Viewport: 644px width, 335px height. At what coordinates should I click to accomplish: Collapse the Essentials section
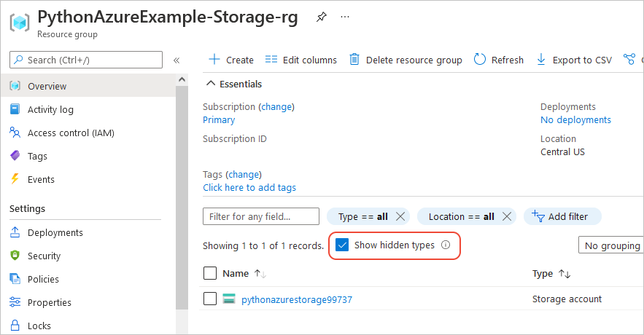point(211,84)
